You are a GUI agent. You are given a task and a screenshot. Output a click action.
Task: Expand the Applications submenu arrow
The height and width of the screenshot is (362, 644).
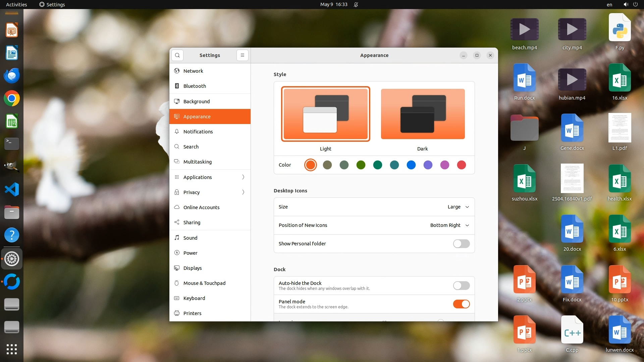(243, 177)
